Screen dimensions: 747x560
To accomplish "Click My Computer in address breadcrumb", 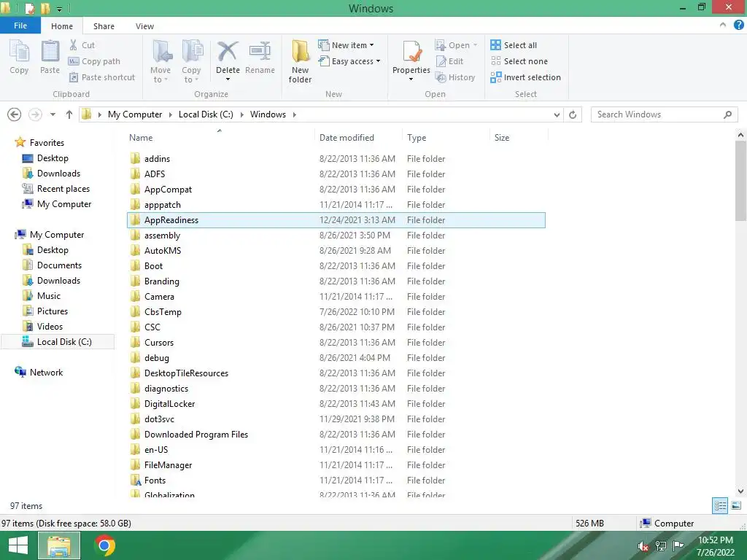I will [x=135, y=114].
